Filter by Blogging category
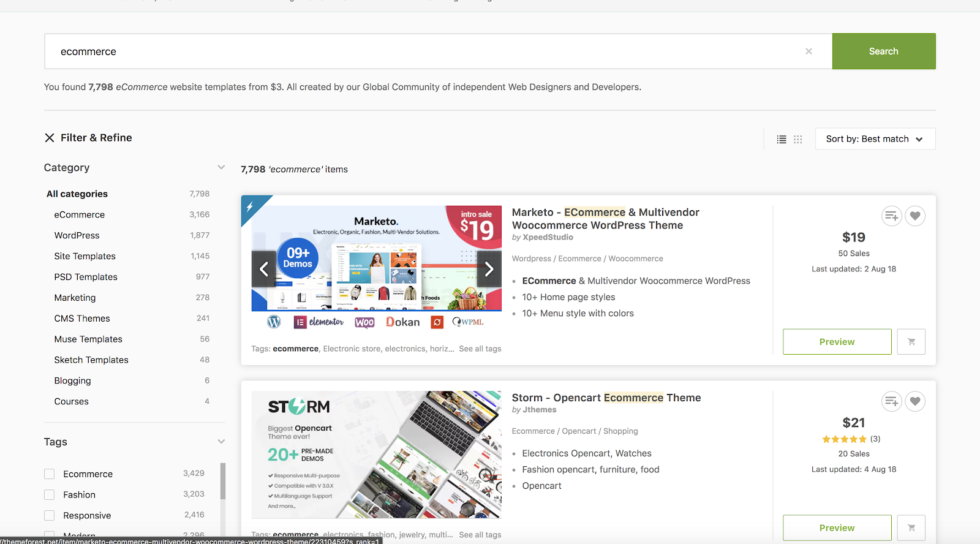The image size is (980, 544). pos(72,381)
